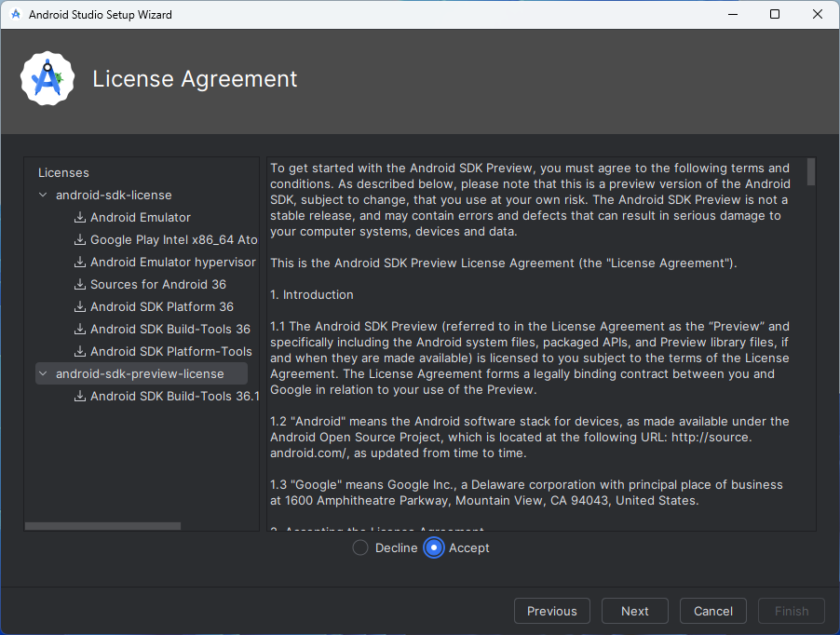The width and height of the screenshot is (840, 635).
Task: Click download icon for Android SDK Platform 36
Action: click(x=79, y=306)
